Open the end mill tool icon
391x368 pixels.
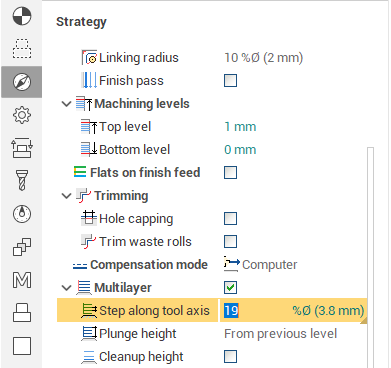(22, 180)
